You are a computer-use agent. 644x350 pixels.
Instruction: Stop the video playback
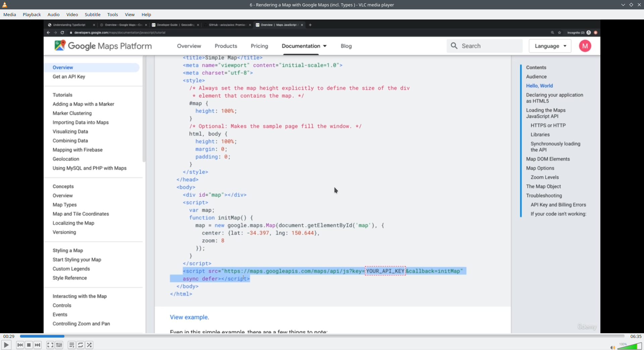pos(29,345)
